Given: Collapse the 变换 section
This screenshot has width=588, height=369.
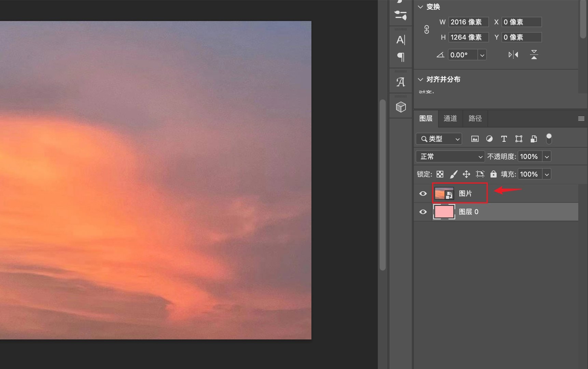Looking at the screenshot, I should pyautogui.click(x=421, y=6).
